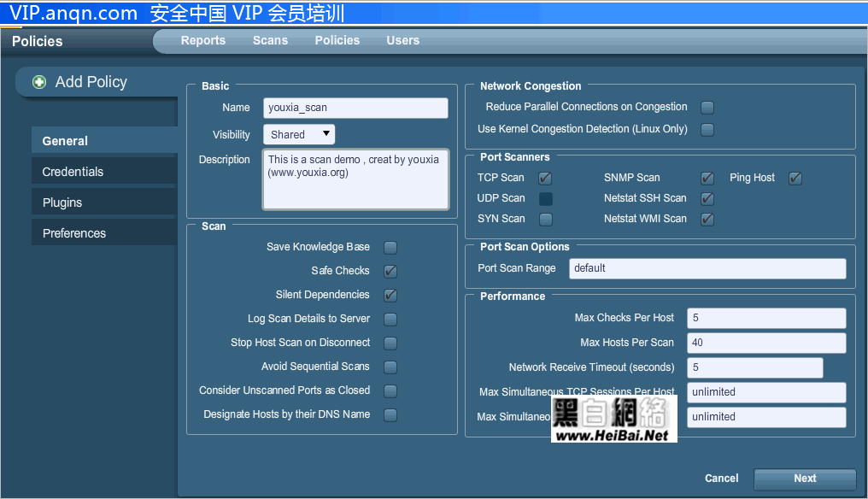Click the Cancel button
The image size is (868, 499).
click(x=721, y=478)
